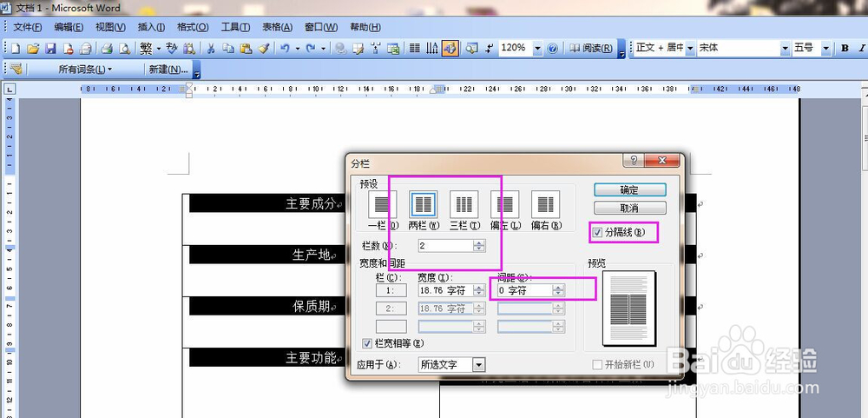Open the 格式(O) menu
The image size is (868, 418).
pos(193,27)
